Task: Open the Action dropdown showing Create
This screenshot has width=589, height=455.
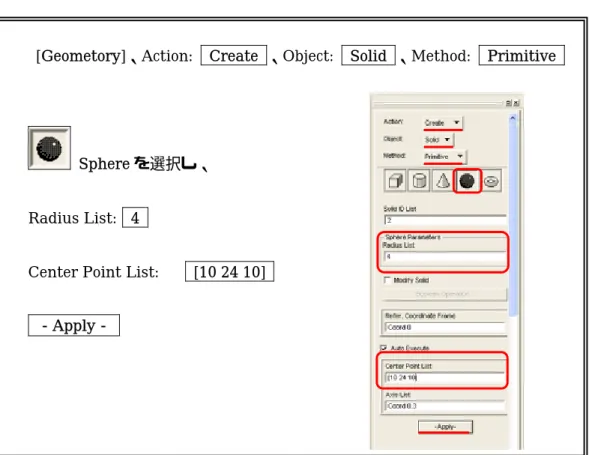Action: 443,122
